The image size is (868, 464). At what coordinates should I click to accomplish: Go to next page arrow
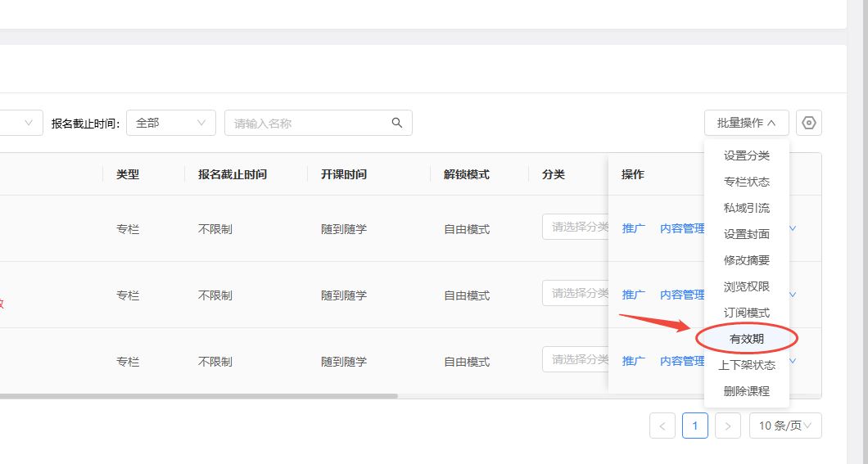[727, 426]
